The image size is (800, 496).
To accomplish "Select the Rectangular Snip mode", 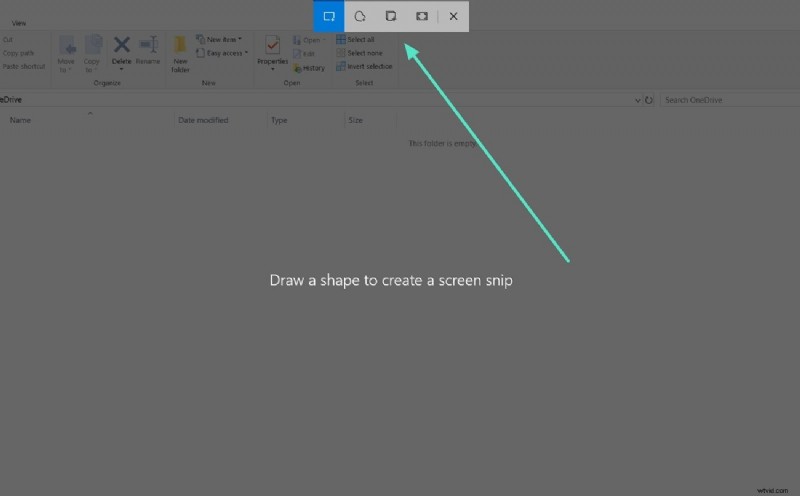I will [x=329, y=16].
